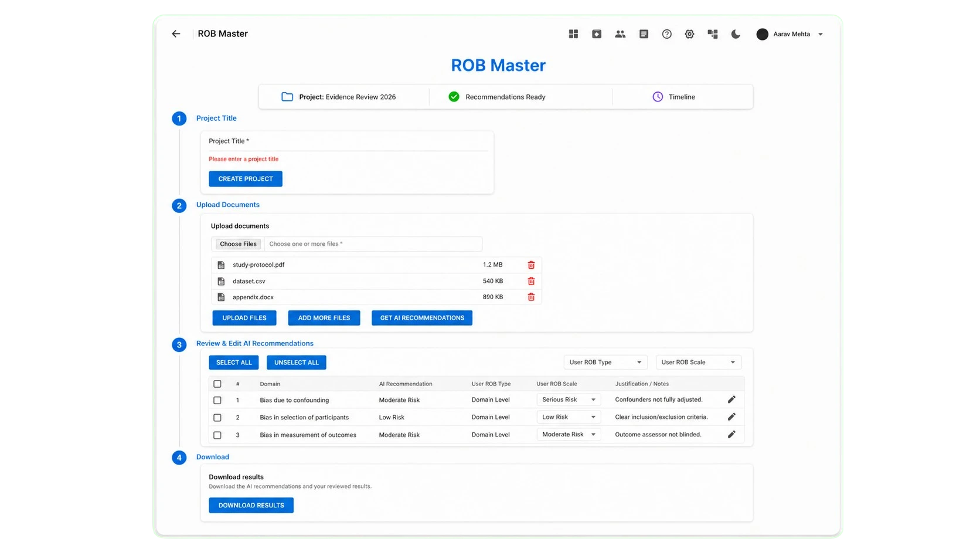Check the Bias in measurement of outcomes row
The image size is (980, 552).
(217, 435)
